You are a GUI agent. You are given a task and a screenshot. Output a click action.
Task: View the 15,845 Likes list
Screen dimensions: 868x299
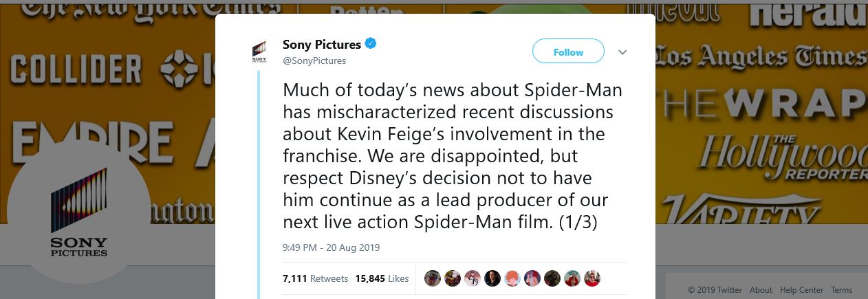pos(382,278)
